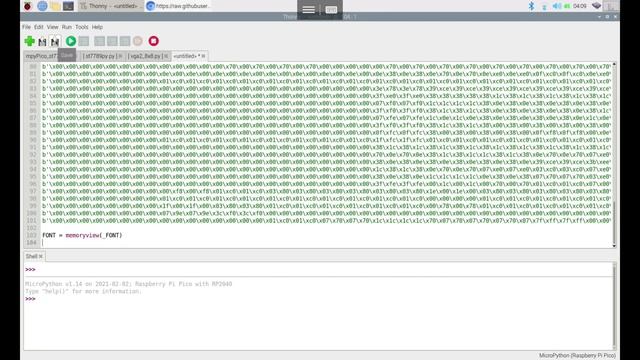The width and height of the screenshot is (640, 360).
Task: Click the keyboard icon in top overlay
Action: (331, 9)
